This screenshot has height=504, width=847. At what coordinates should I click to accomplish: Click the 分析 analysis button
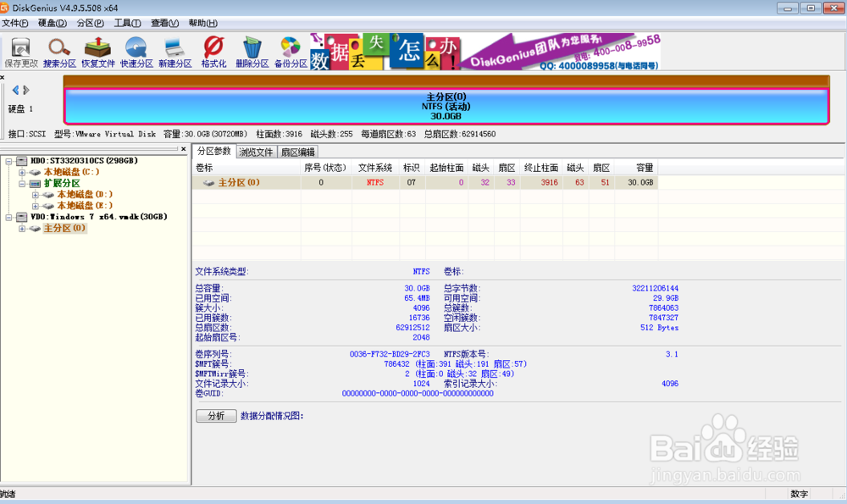(216, 416)
